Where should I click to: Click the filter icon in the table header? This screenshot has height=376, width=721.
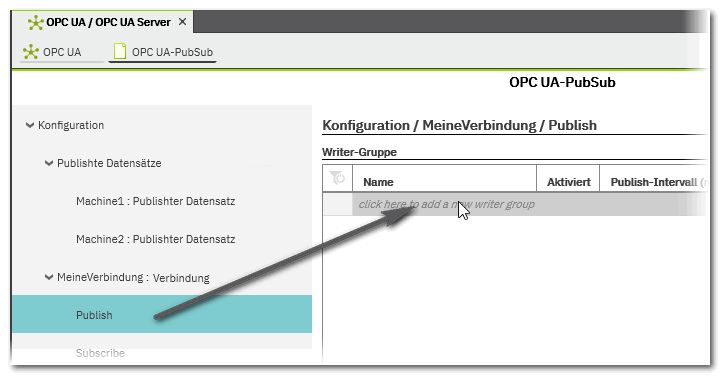337,177
